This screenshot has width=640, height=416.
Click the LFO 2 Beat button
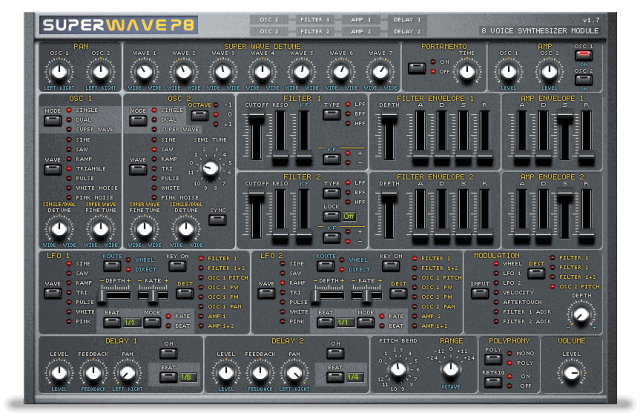coord(325,322)
